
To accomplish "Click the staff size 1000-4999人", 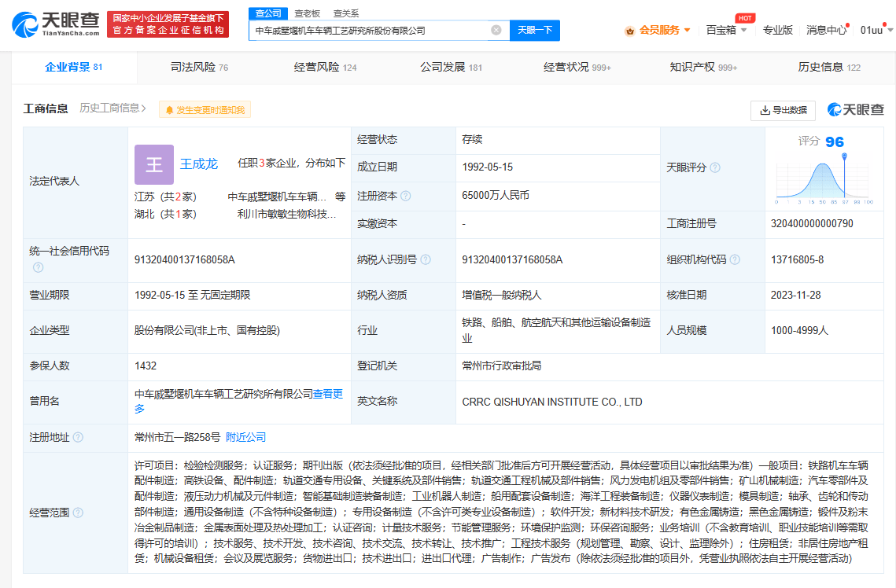I will tap(799, 330).
